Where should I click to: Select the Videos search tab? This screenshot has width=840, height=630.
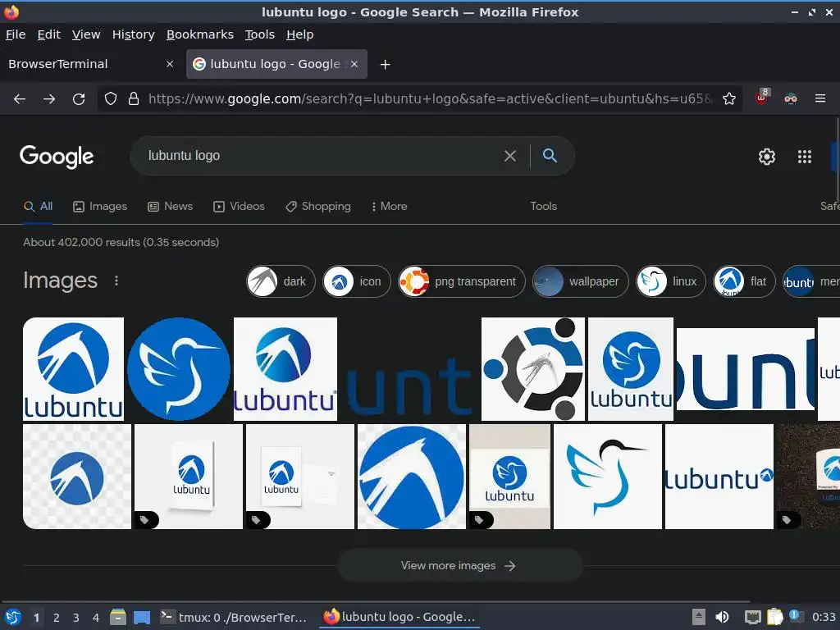pyautogui.click(x=239, y=206)
